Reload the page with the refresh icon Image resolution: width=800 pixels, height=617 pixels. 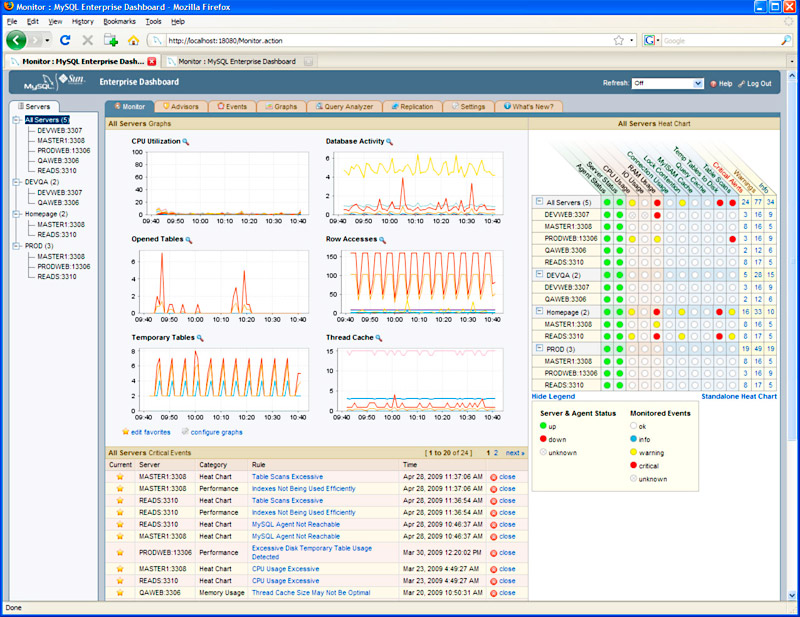(x=65, y=40)
